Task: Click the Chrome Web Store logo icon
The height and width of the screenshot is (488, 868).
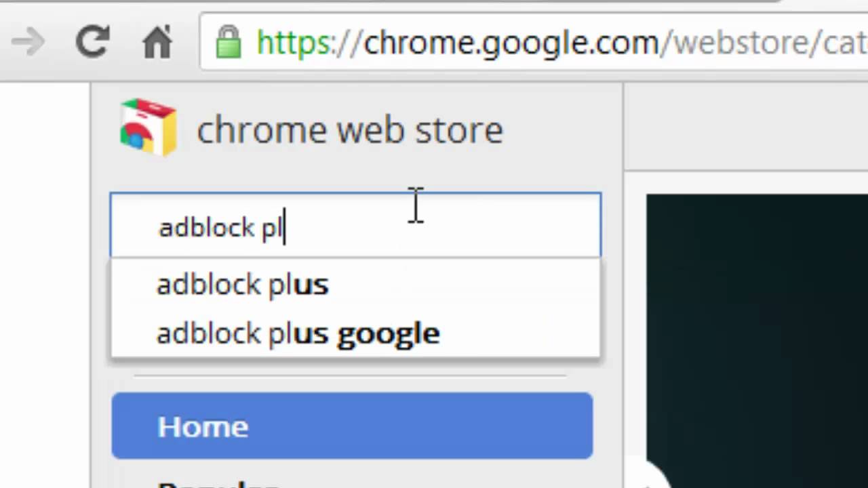Action: pos(148,128)
